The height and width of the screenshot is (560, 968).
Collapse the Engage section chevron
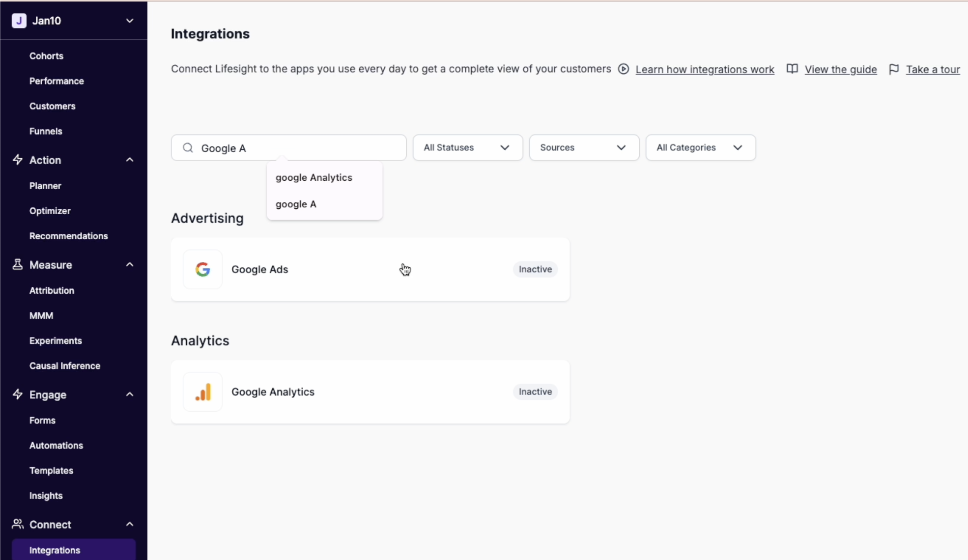click(x=130, y=394)
